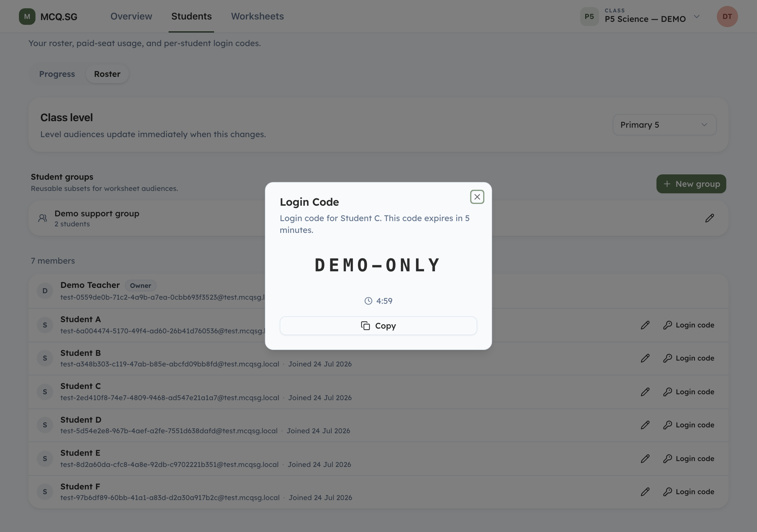
Task: Edit Student F with pencil icon
Action: [x=645, y=492]
